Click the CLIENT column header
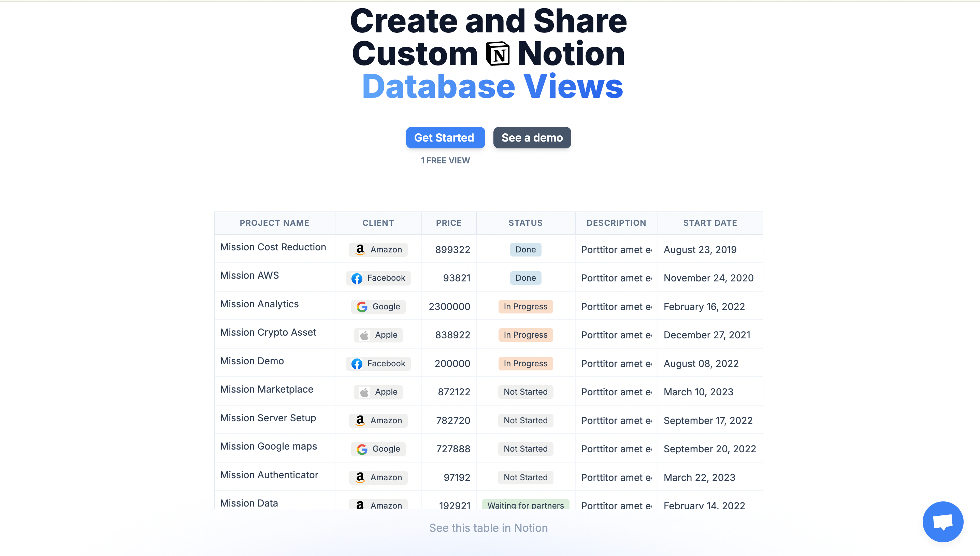 (x=378, y=223)
